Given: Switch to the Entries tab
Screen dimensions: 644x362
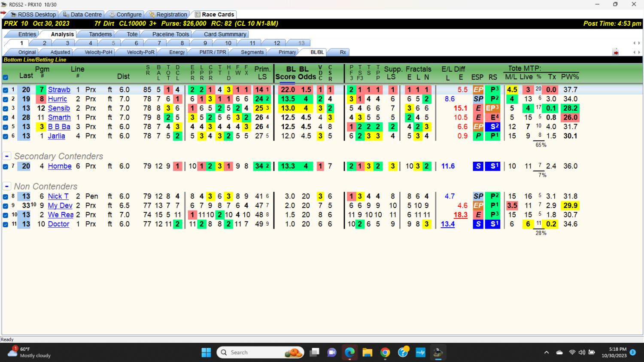Looking at the screenshot, I should tap(27, 34).
